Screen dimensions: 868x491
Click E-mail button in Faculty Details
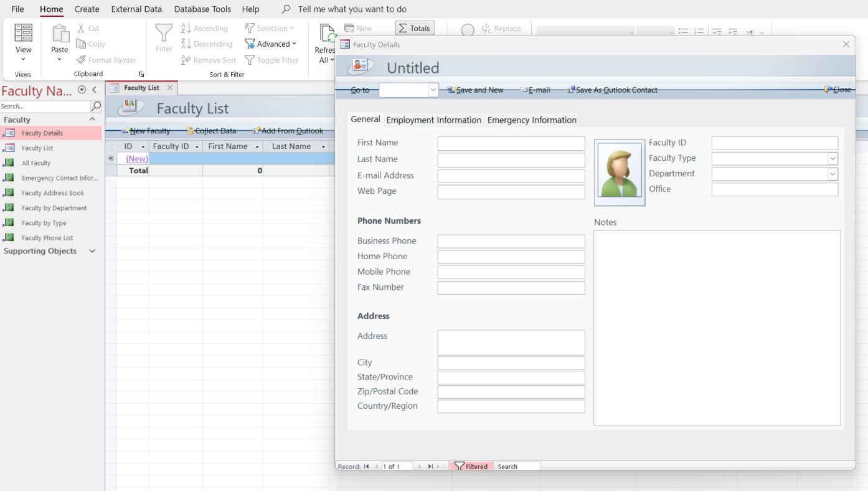tap(535, 90)
